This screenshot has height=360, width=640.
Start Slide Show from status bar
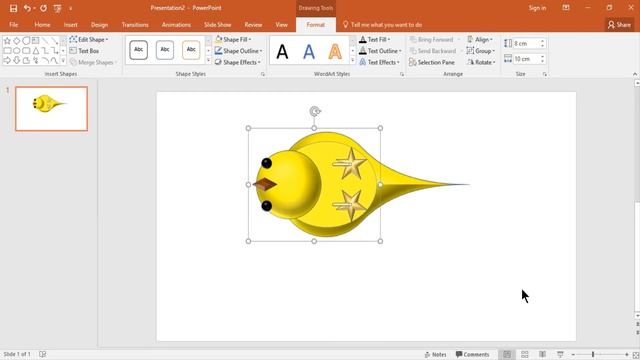pyautogui.click(x=560, y=354)
